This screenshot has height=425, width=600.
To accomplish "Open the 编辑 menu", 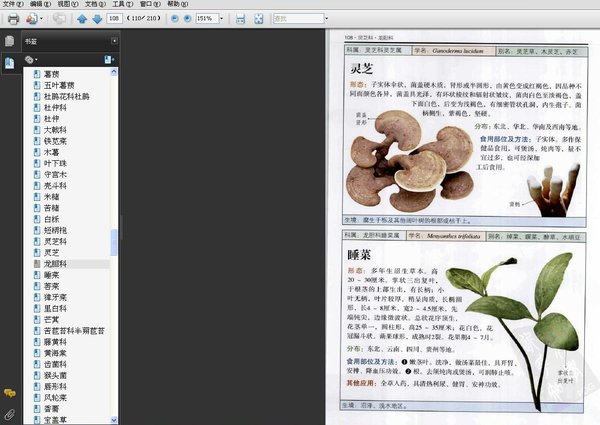I will coord(40,4).
